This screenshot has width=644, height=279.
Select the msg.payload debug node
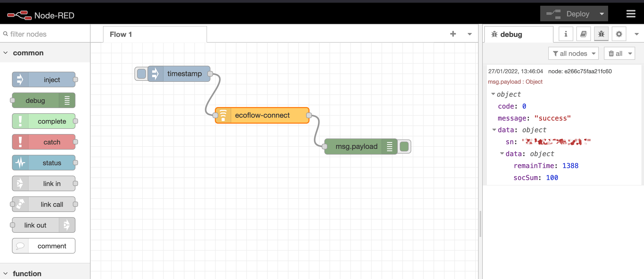(x=361, y=147)
